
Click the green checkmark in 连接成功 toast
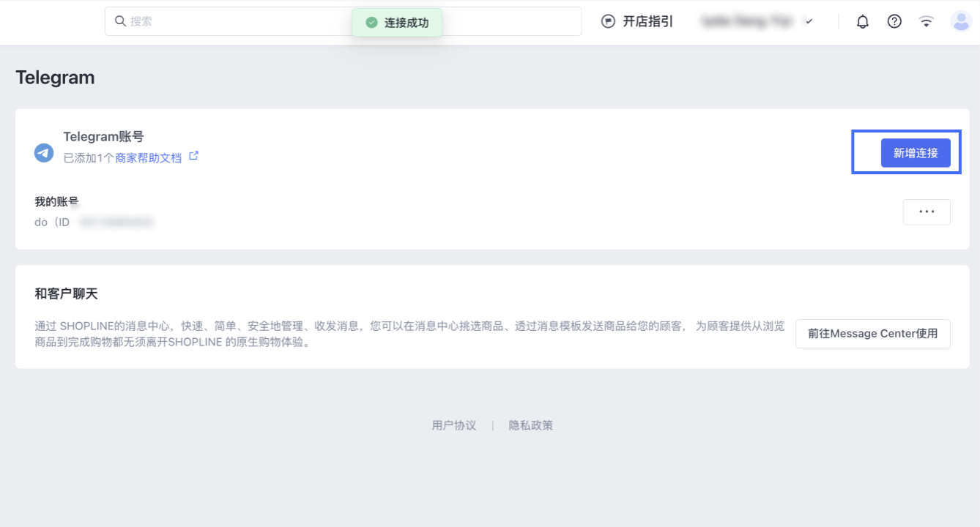point(371,22)
